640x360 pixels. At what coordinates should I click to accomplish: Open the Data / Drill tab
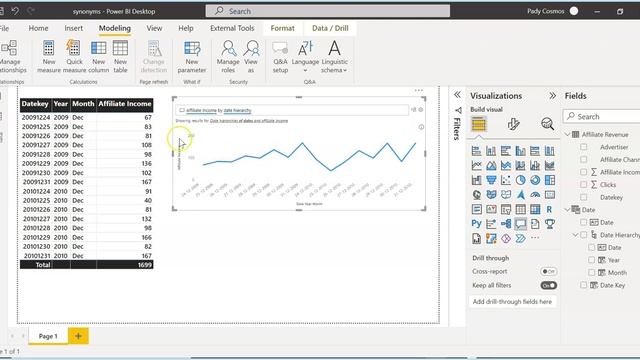pos(330,28)
